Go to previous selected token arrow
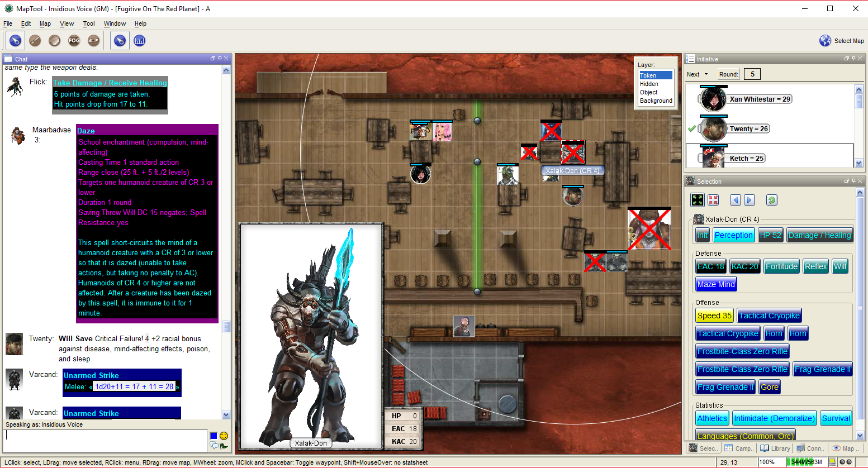Image resolution: width=868 pixels, height=468 pixels. [735, 200]
